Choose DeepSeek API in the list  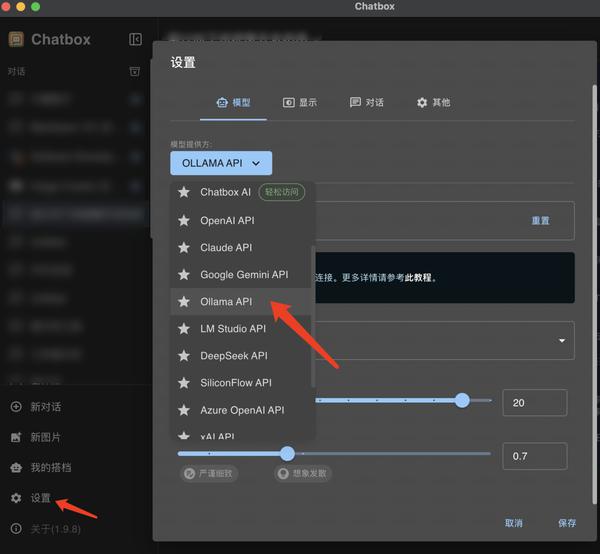(233, 355)
